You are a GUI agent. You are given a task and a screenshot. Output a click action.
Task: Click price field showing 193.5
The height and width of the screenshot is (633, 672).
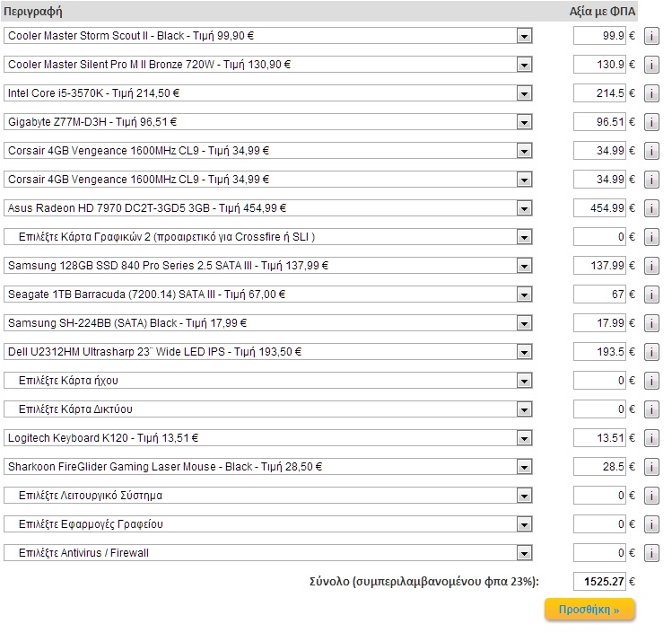pyautogui.click(x=599, y=352)
